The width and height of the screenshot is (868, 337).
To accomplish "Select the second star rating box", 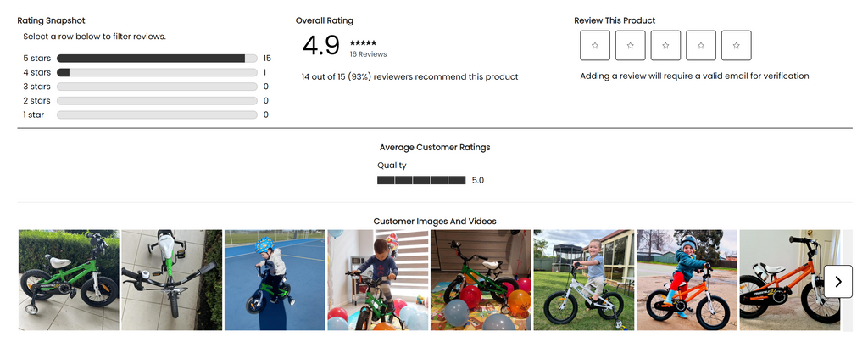I will 630,46.
